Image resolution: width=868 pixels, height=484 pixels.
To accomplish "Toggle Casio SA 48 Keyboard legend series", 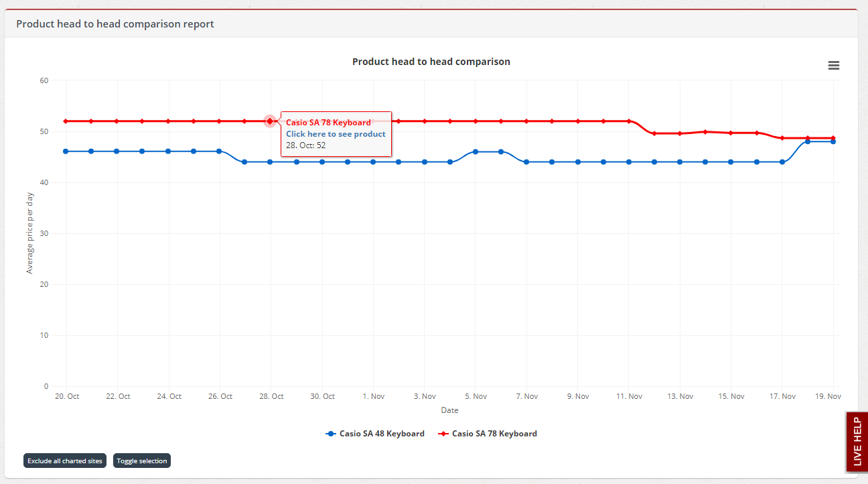I will click(375, 434).
